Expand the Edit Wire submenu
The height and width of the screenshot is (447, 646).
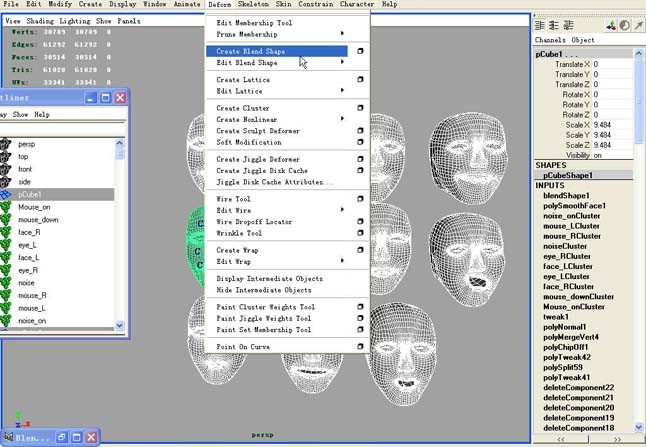(342, 210)
